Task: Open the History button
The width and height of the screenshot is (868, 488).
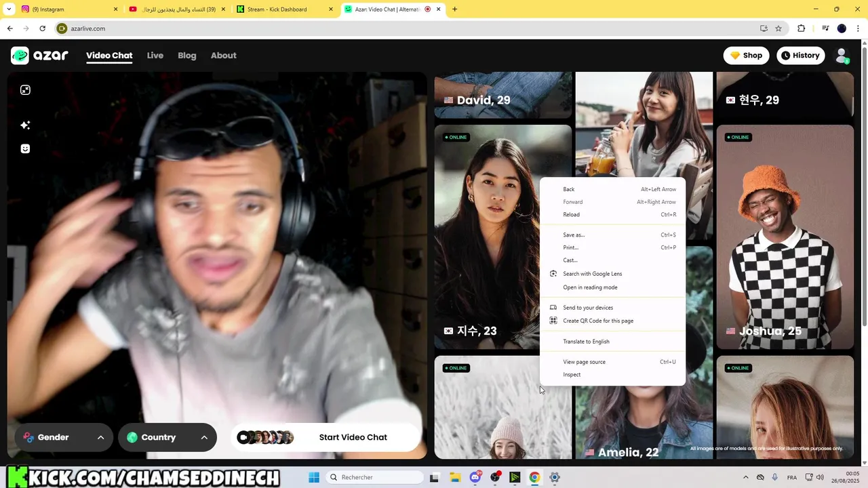Action: click(801, 56)
